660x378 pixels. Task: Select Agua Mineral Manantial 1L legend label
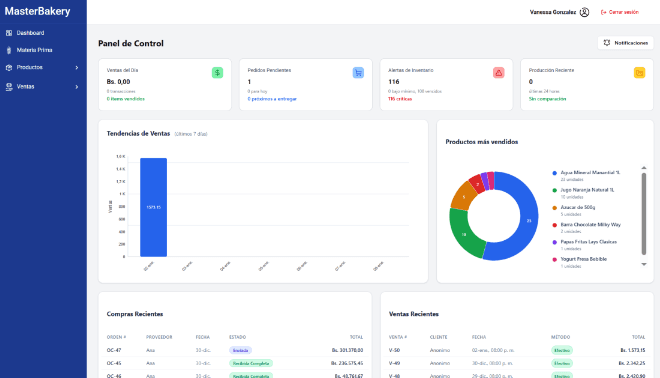coord(590,173)
